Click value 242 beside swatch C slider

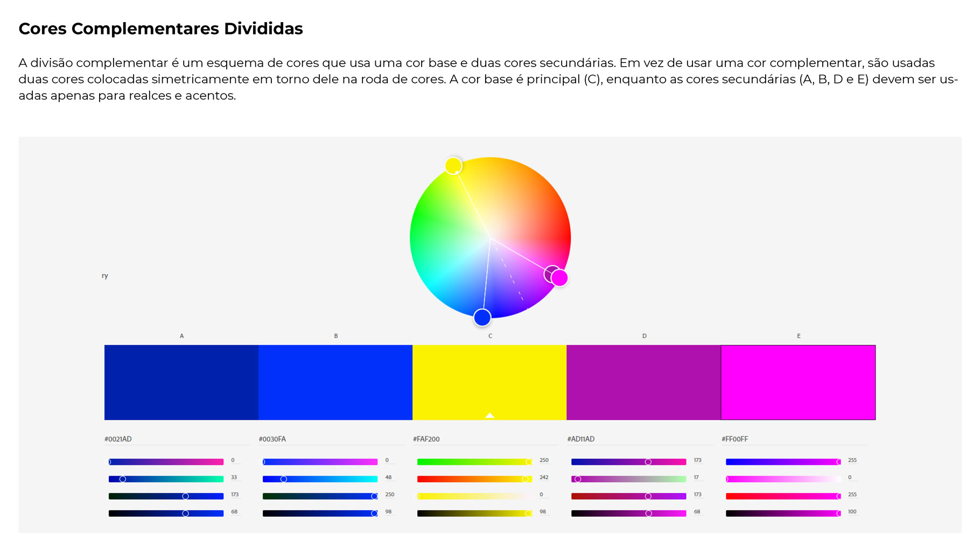click(544, 477)
